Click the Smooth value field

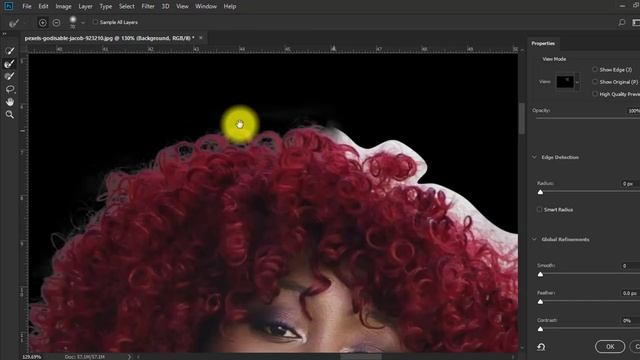click(x=630, y=266)
